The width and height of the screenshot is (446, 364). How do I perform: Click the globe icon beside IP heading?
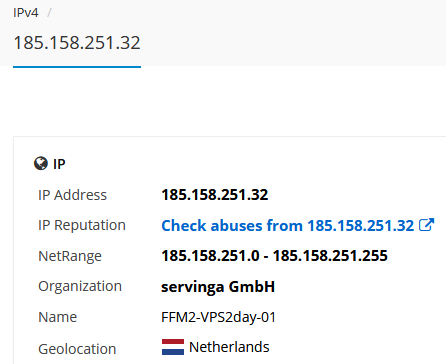click(x=41, y=163)
